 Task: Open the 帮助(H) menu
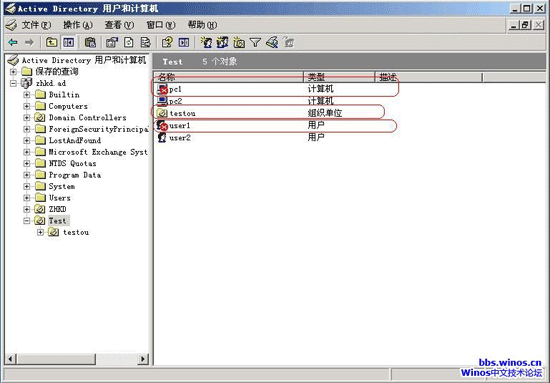202,25
